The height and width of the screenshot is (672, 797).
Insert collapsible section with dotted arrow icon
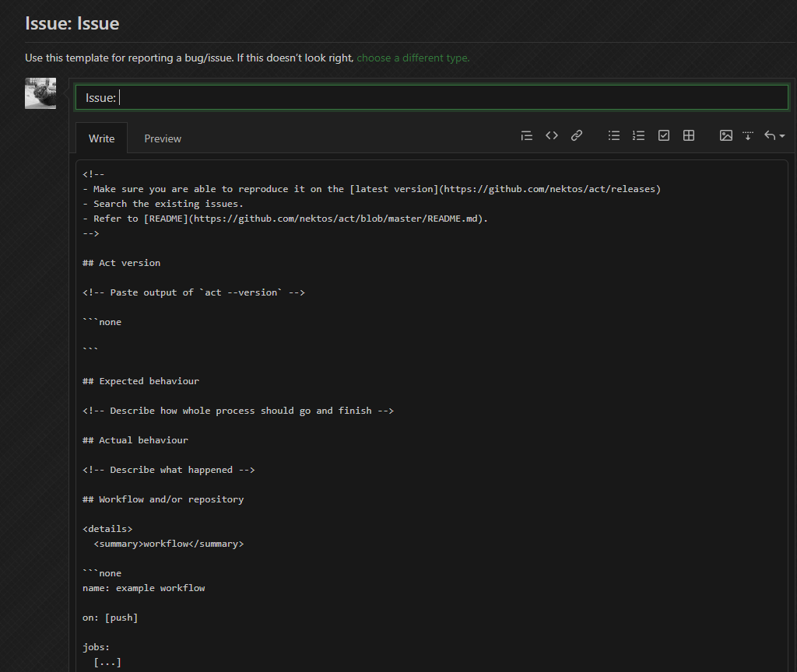pyautogui.click(x=748, y=135)
